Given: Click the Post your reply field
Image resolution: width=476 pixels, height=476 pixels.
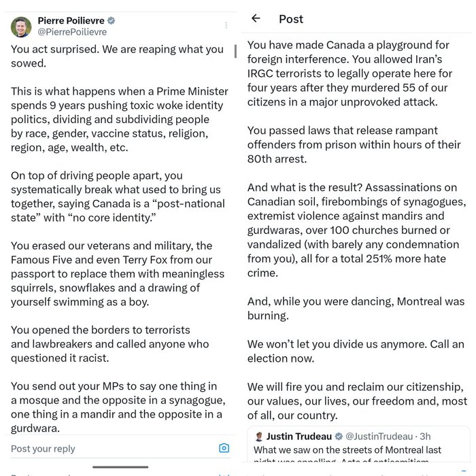Looking at the screenshot, I should tap(112, 449).
